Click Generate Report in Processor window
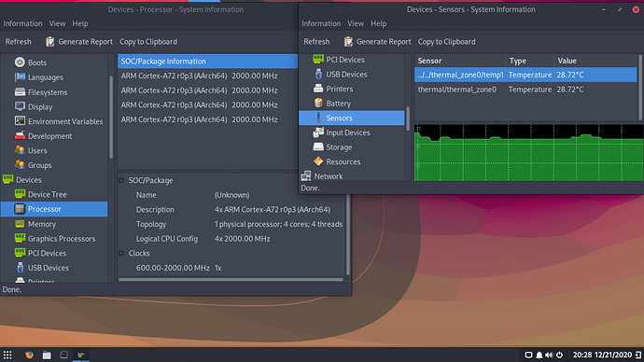This screenshot has width=644, height=362. click(x=78, y=41)
